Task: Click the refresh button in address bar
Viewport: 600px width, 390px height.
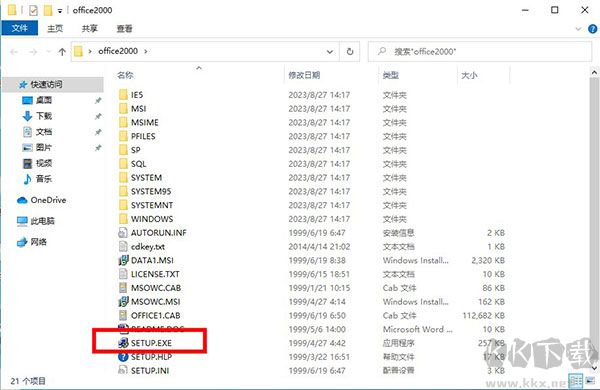Action: point(350,51)
